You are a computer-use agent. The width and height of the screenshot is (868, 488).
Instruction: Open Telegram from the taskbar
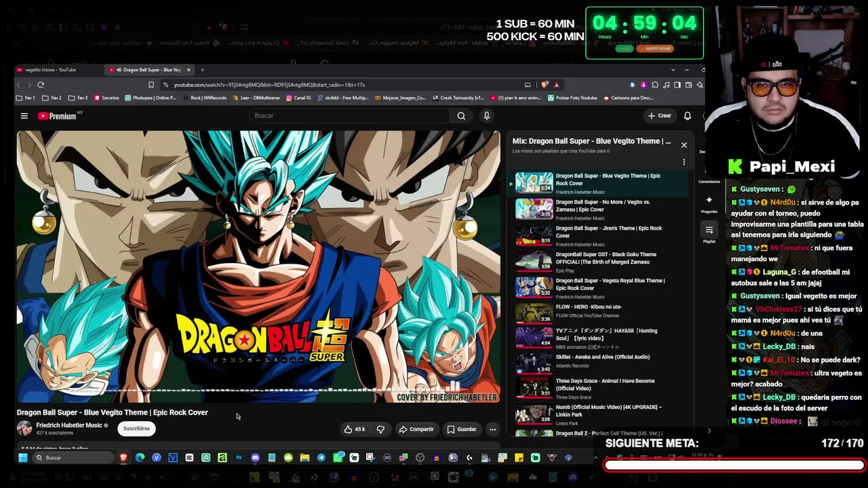point(321,457)
